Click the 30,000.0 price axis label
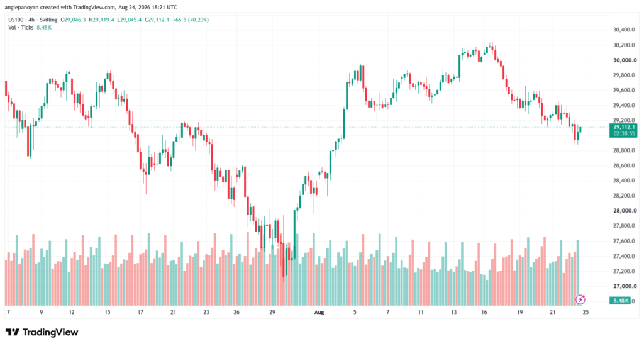This screenshot has height=346, width=644. (625, 60)
